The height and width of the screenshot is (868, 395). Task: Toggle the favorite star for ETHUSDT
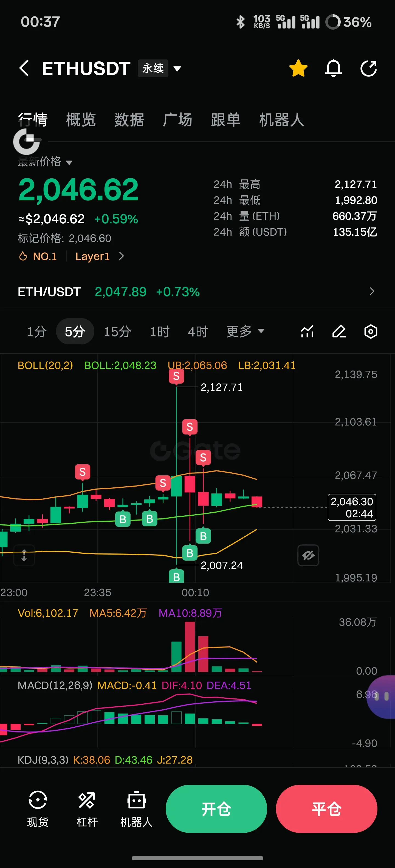298,68
